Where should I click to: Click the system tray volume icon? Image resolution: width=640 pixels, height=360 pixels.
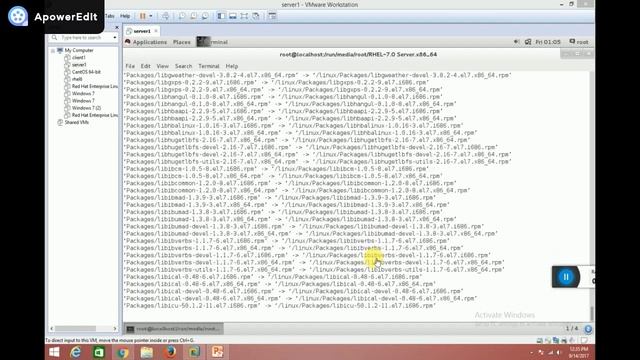[x=558, y=352]
